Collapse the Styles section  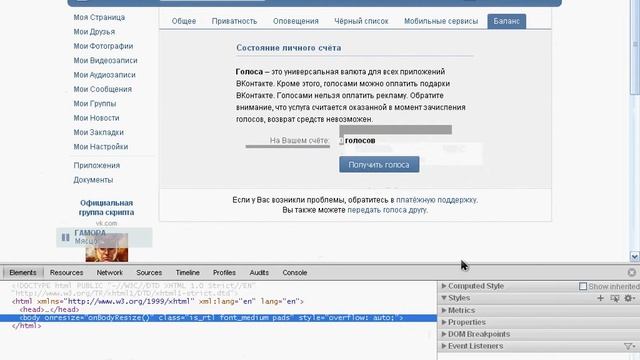[444, 298]
